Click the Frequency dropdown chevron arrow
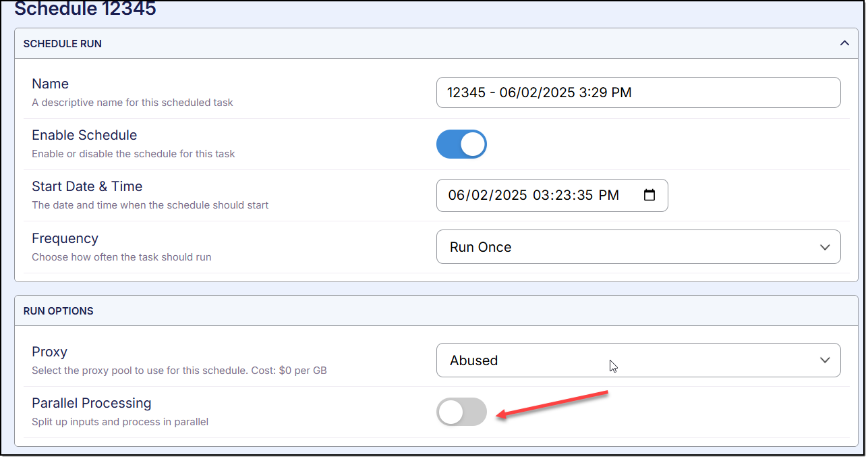This screenshot has height=459, width=868. pos(825,247)
